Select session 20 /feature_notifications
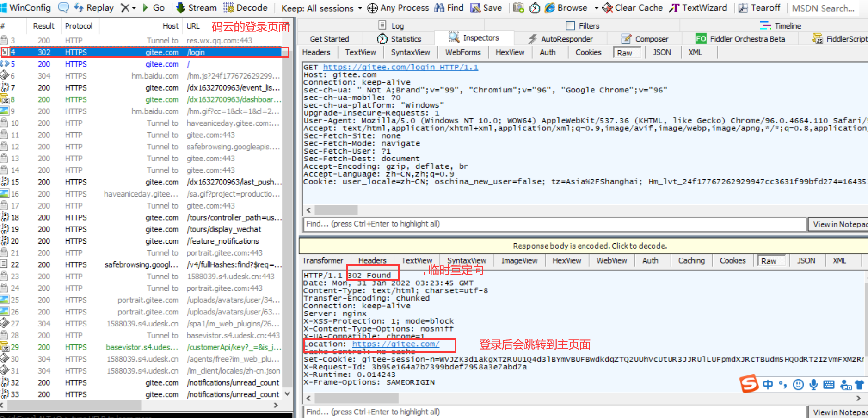868x418 pixels. [141, 241]
